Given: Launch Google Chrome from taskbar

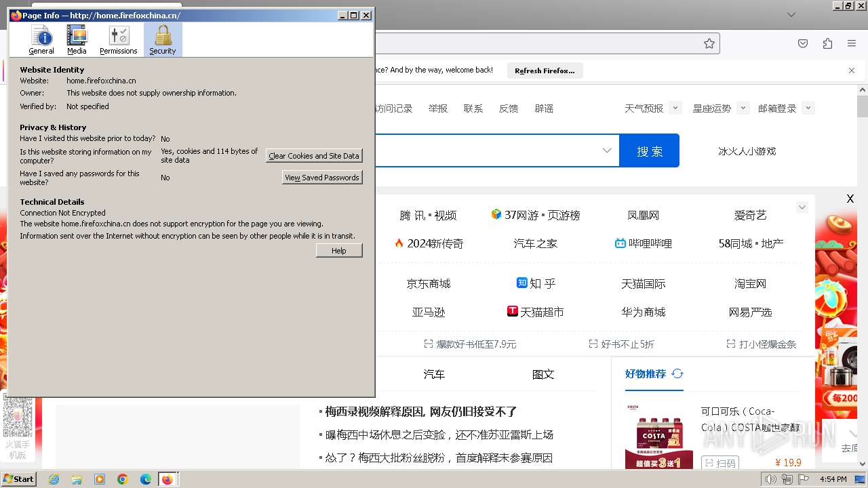Looking at the screenshot, I should point(123,479).
